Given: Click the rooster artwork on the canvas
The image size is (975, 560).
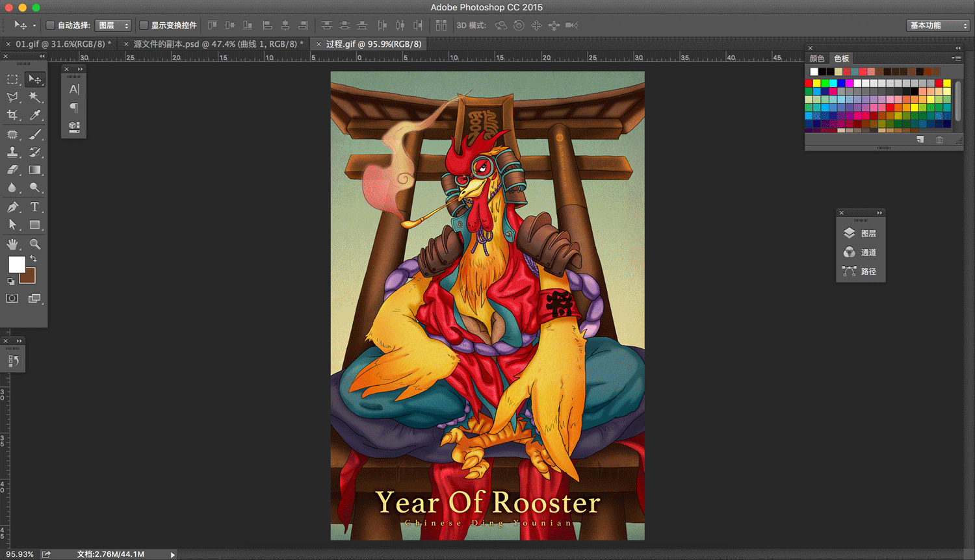Looking at the screenshot, I should 487,305.
